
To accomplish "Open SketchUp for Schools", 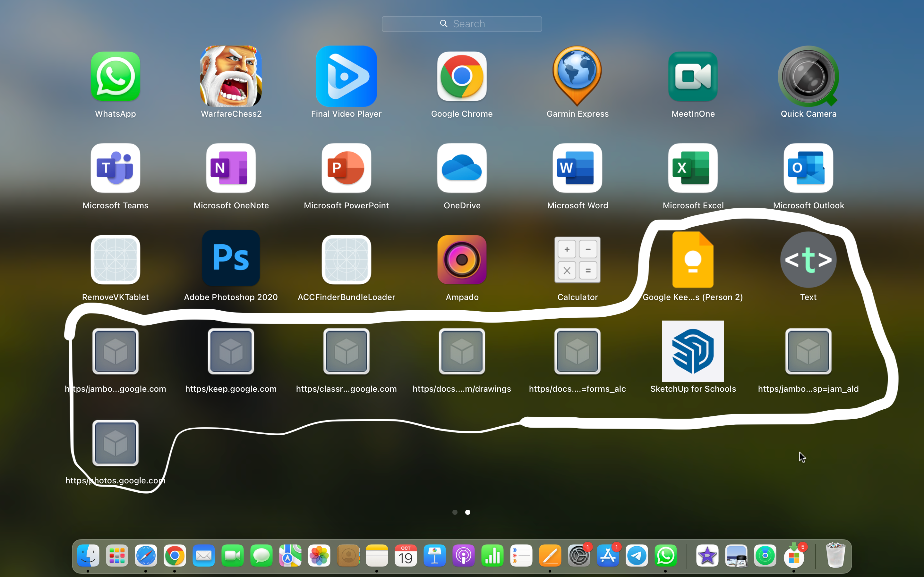I will click(x=693, y=351).
